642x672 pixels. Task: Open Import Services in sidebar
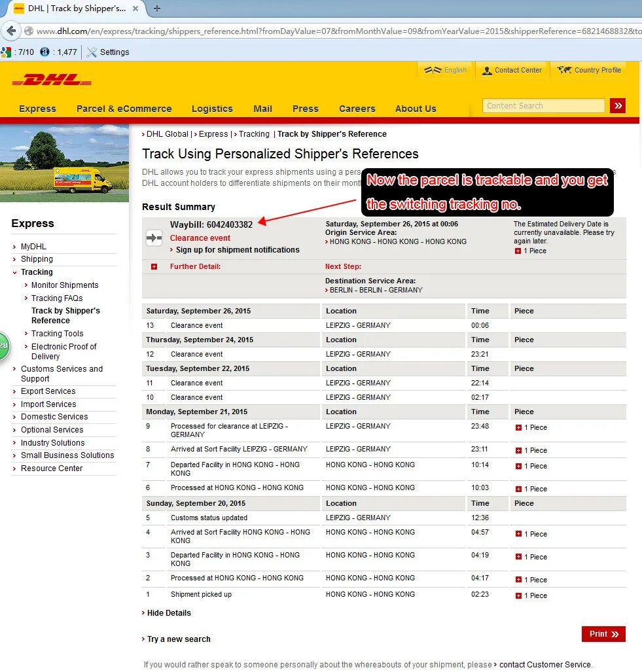pyautogui.click(x=48, y=404)
